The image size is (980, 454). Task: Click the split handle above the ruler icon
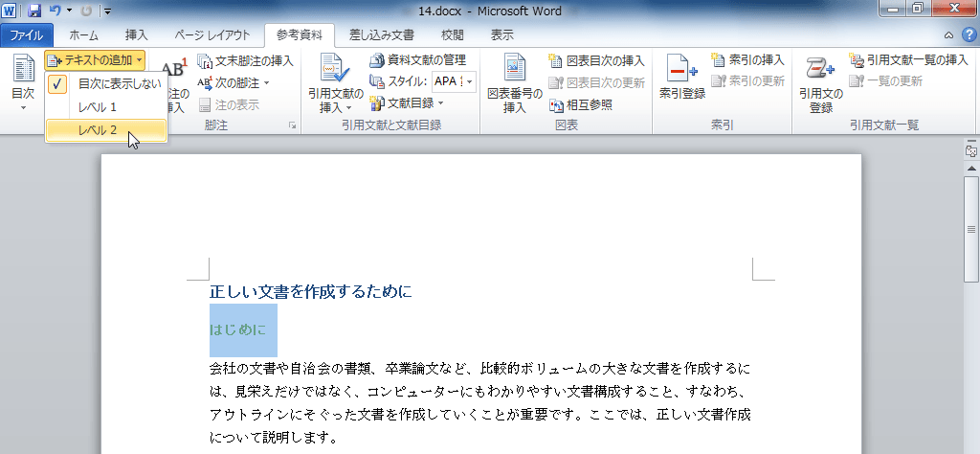coord(970,142)
